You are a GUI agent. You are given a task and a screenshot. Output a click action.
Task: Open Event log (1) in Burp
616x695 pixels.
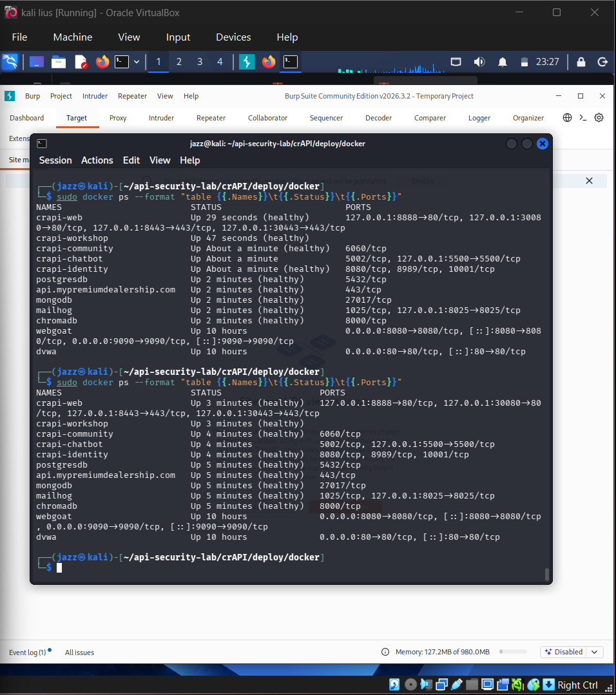point(28,652)
